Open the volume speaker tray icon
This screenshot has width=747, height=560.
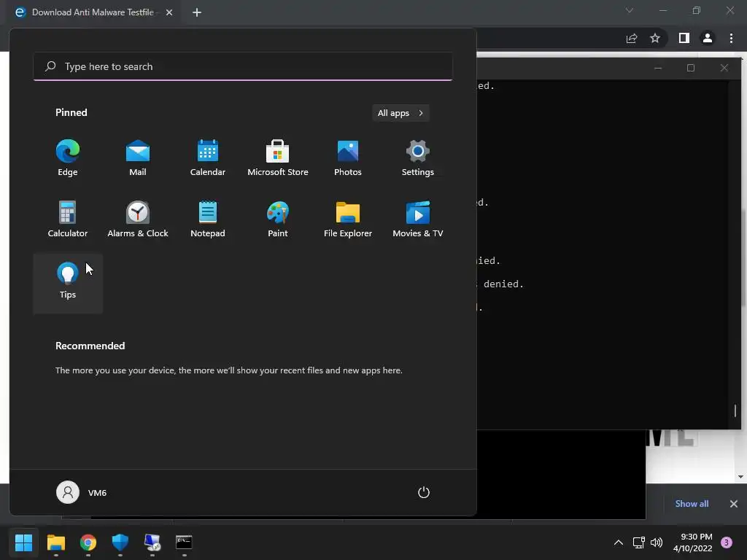point(657,542)
